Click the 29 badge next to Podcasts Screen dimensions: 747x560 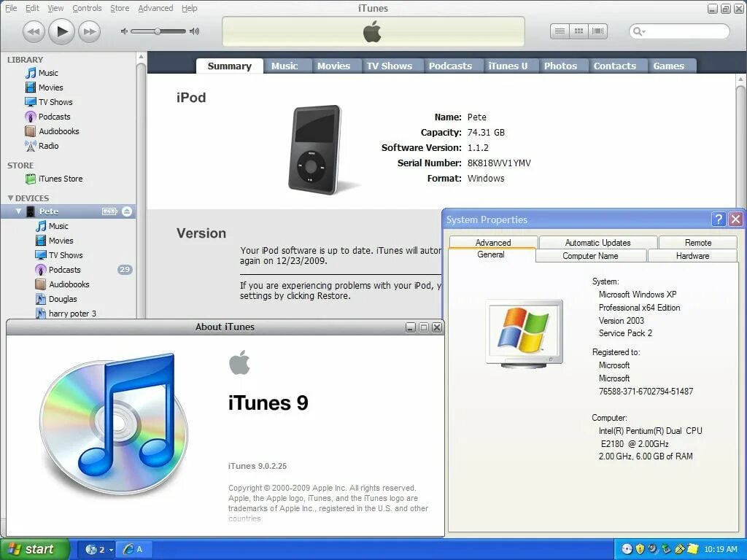coord(125,270)
